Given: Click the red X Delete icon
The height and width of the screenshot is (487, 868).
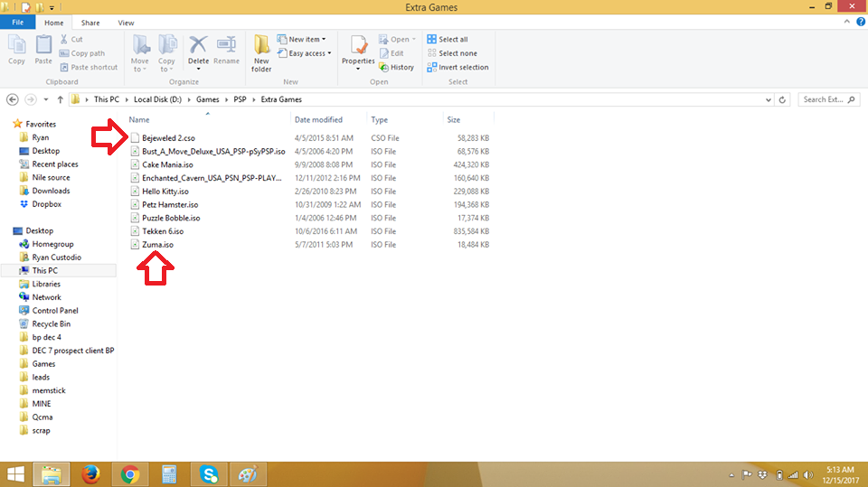Looking at the screenshot, I should click(x=198, y=44).
